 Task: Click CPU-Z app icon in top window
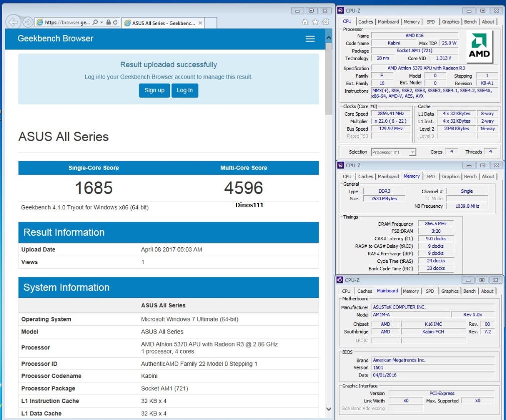point(341,11)
